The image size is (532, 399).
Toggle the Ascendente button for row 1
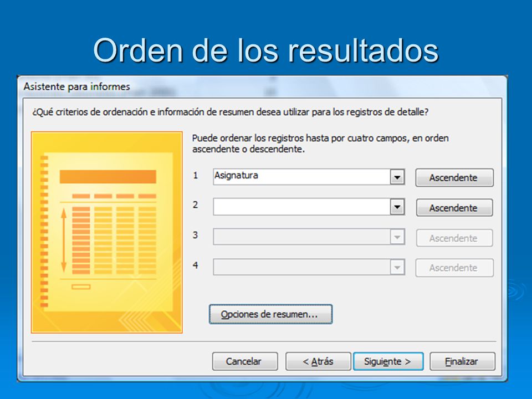tap(454, 177)
